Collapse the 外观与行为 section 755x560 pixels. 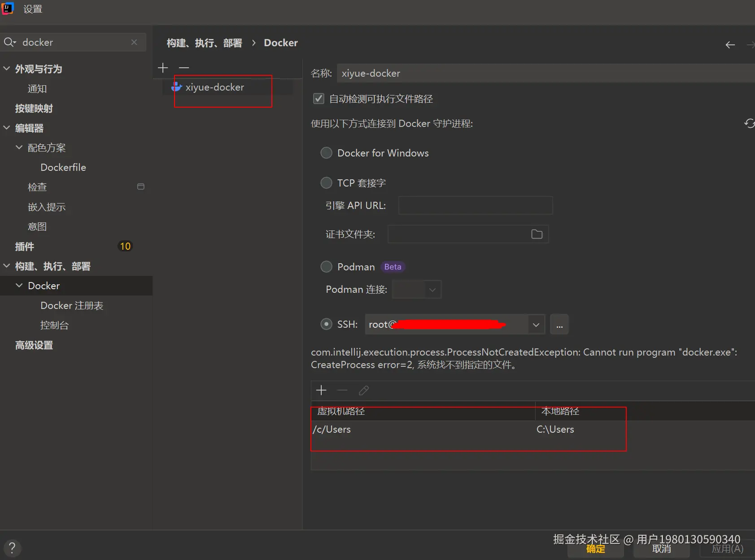tap(7, 69)
